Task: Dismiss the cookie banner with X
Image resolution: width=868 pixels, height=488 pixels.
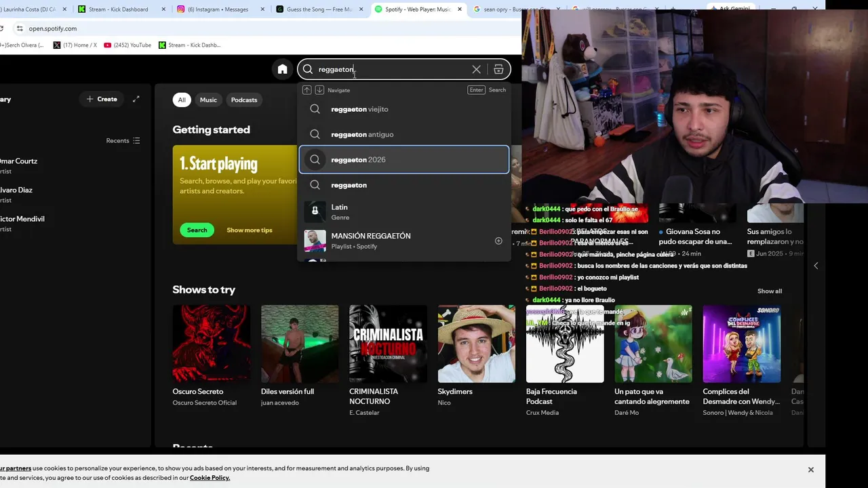Action: click(810, 470)
